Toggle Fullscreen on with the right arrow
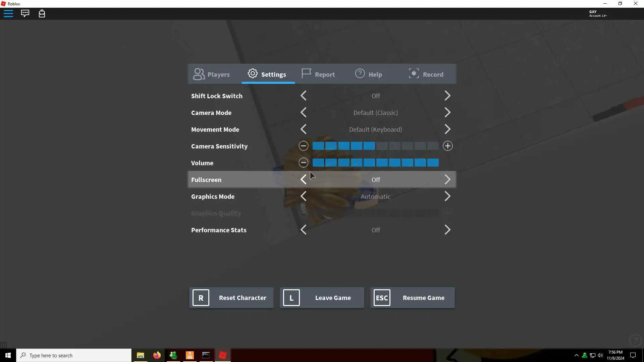This screenshot has height=362, width=644. (447, 179)
